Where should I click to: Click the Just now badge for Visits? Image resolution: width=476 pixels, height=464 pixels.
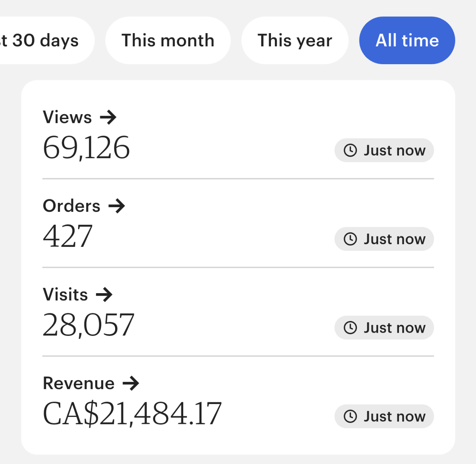click(384, 327)
